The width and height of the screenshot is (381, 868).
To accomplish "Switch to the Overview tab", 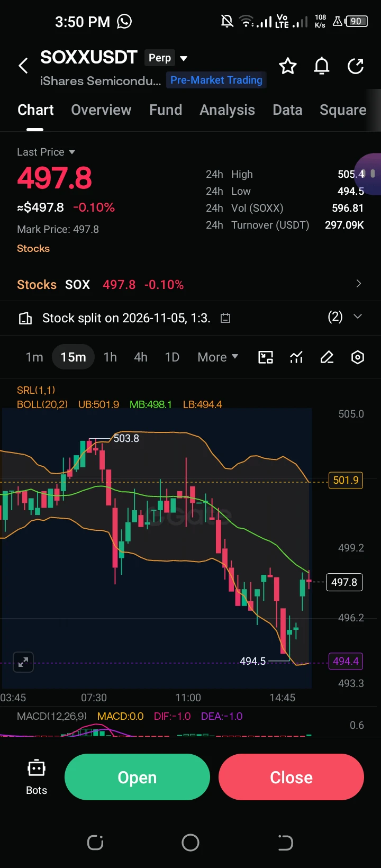I will tap(101, 110).
